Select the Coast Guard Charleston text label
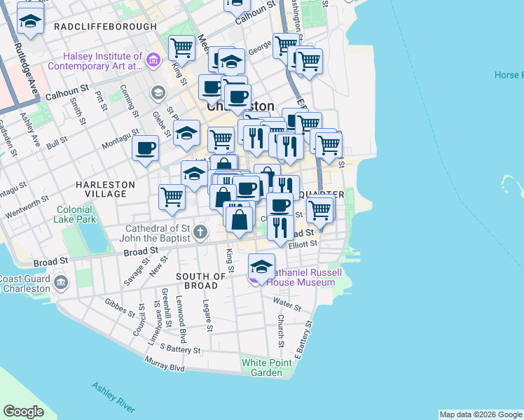Image resolution: width=524 pixels, height=420 pixels. click(x=25, y=283)
